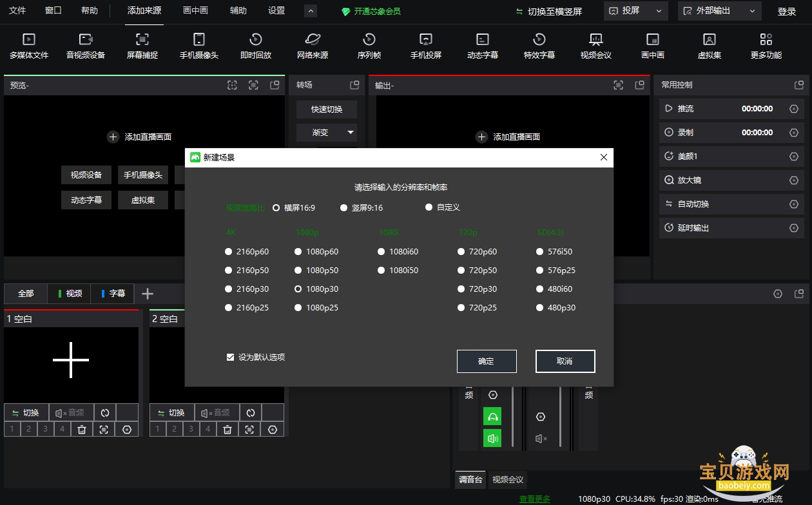Select 720p30 resolution

click(477, 289)
